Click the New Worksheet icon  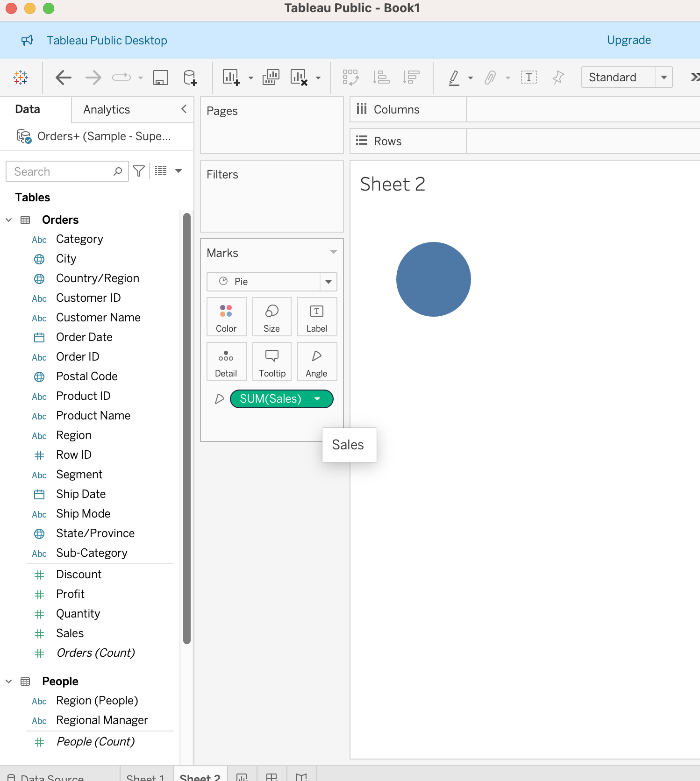pos(231,78)
